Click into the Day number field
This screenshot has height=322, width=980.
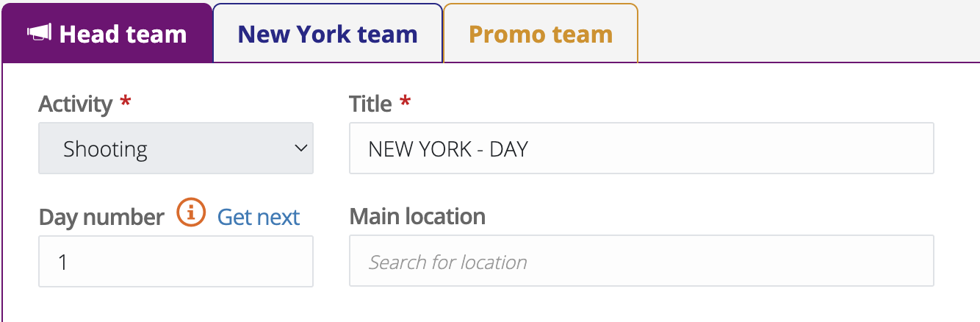(176, 262)
